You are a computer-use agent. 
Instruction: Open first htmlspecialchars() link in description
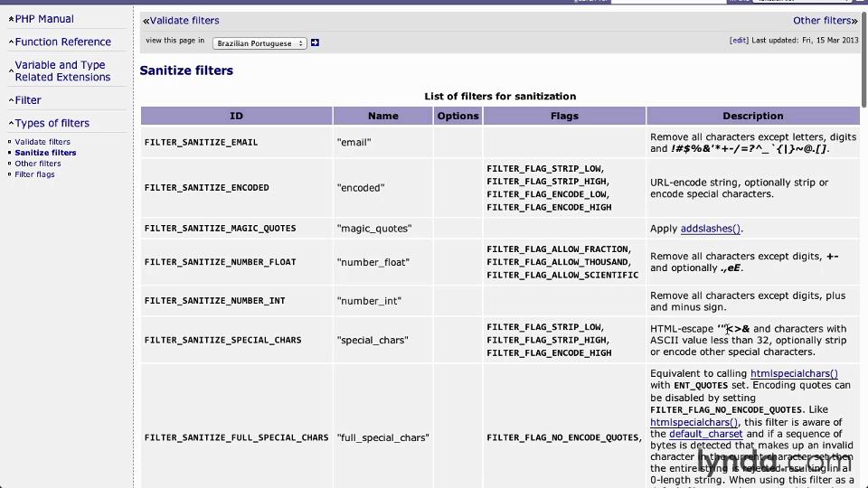[x=794, y=373]
